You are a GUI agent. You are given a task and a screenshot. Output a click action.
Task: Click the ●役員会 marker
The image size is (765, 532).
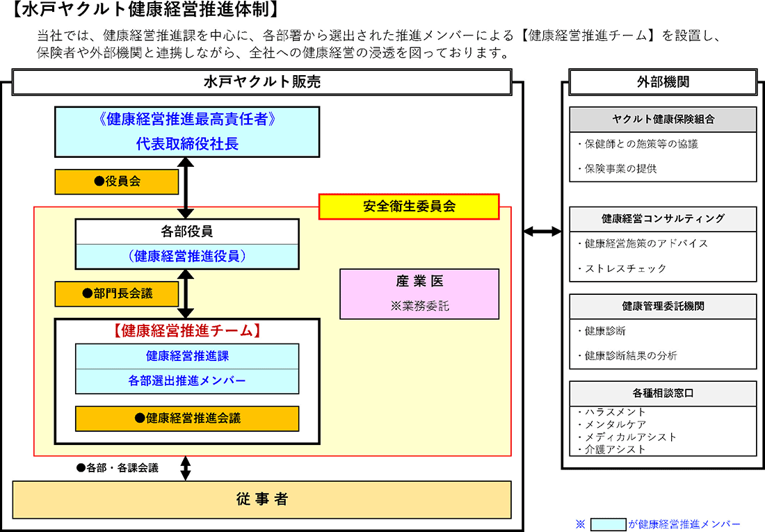click(116, 182)
